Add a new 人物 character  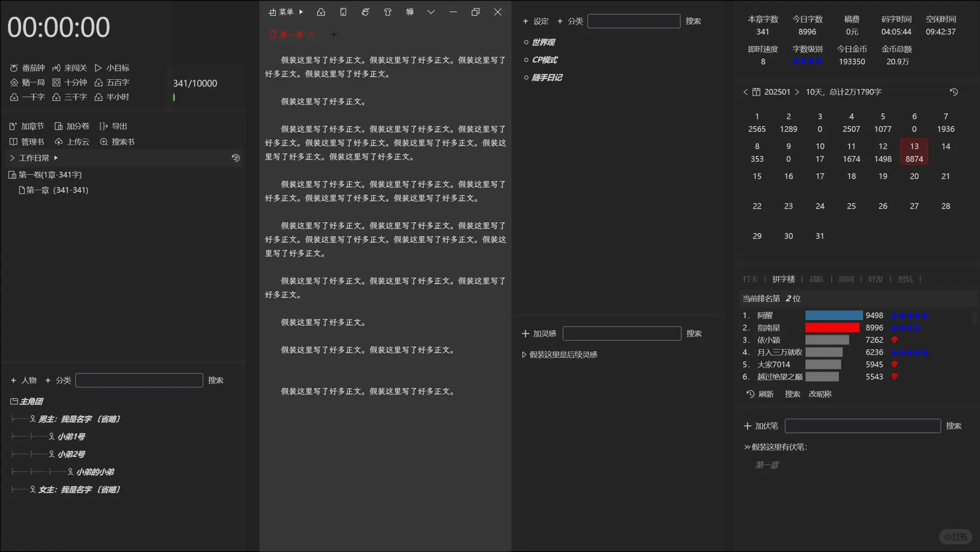click(x=24, y=380)
